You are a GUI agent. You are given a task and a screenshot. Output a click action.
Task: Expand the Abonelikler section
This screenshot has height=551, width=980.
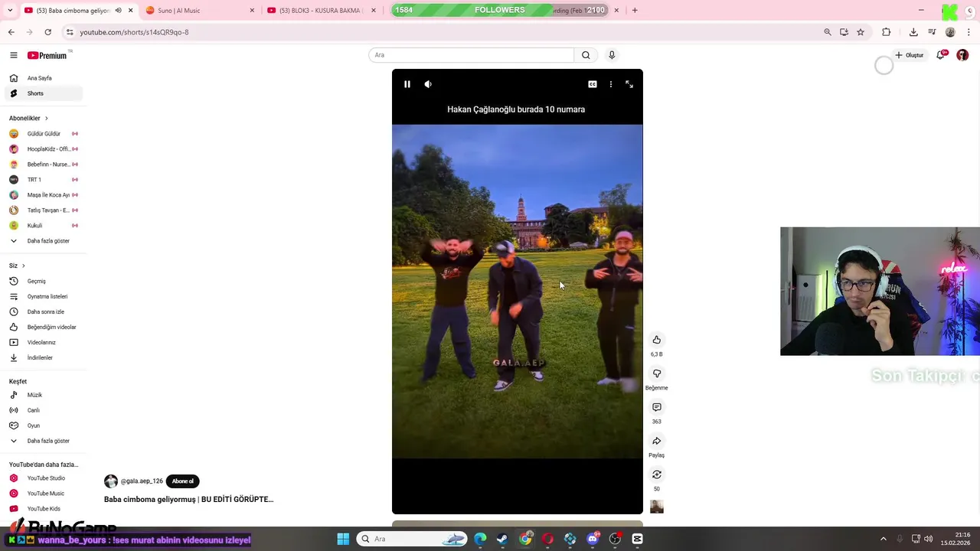[29, 118]
